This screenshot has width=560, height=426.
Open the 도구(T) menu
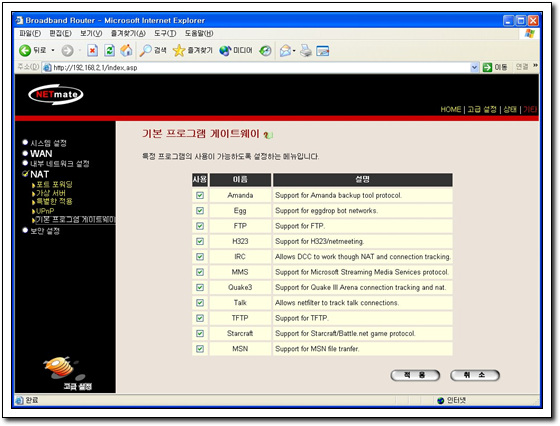click(x=165, y=34)
